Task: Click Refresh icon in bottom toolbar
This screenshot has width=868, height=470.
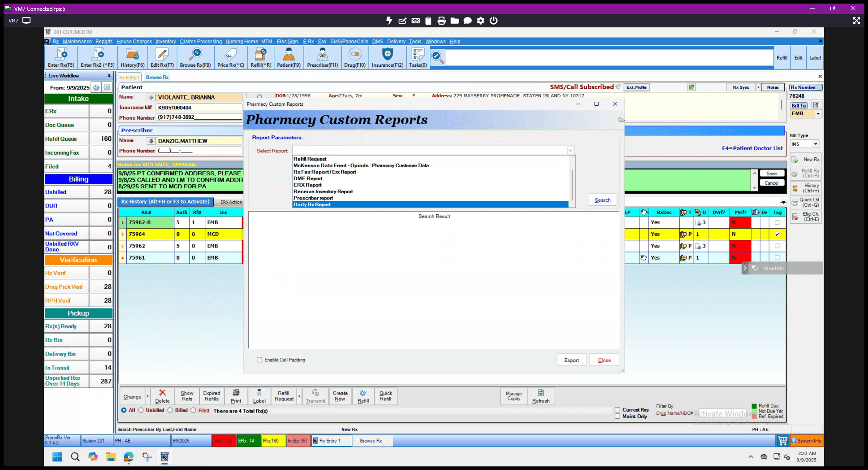Action: [541, 393]
